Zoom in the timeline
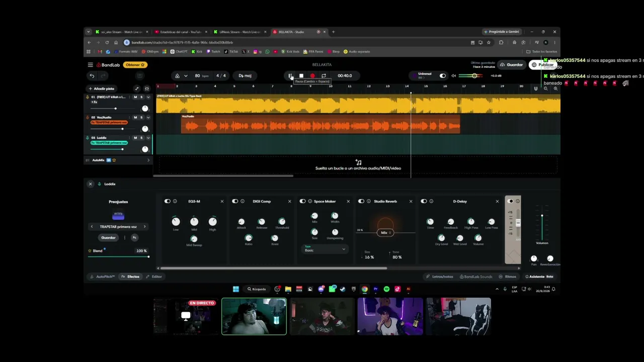 coord(555,88)
